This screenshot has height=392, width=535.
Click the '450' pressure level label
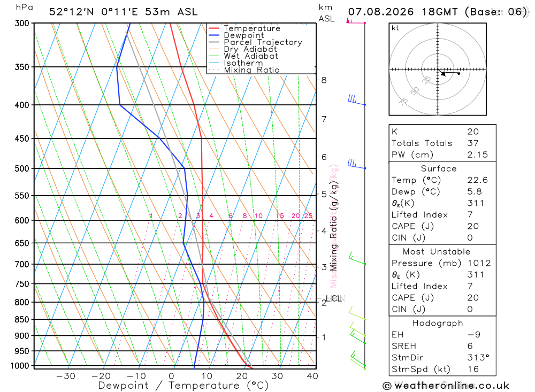[22, 139]
